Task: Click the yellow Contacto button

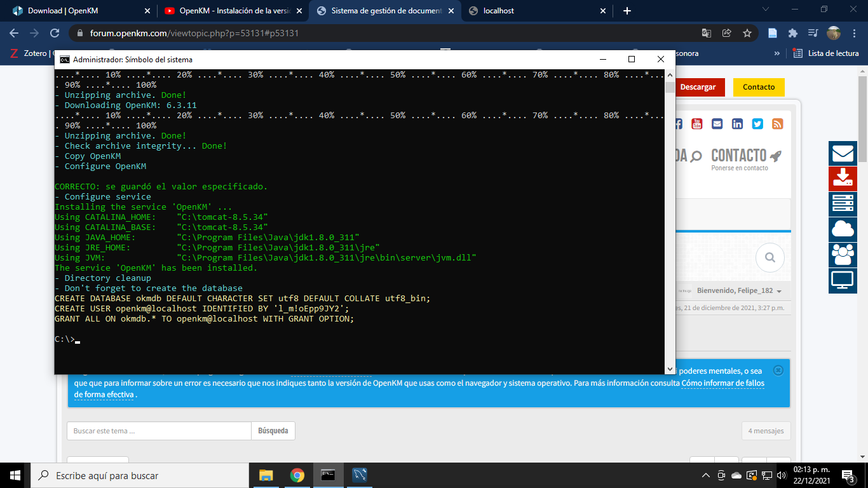Action: point(759,87)
